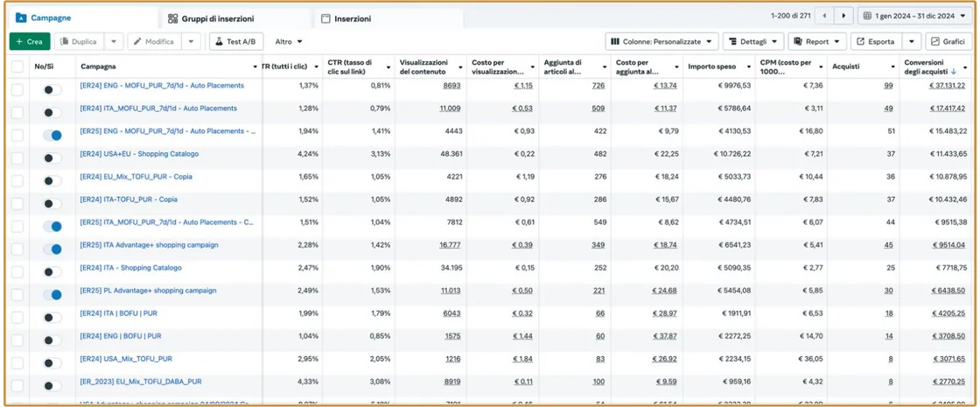The image size is (980, 407).
Task: Toggle on [ER24] USA+EU - Shopping Catalogo
Action: [x=52, y=158]
